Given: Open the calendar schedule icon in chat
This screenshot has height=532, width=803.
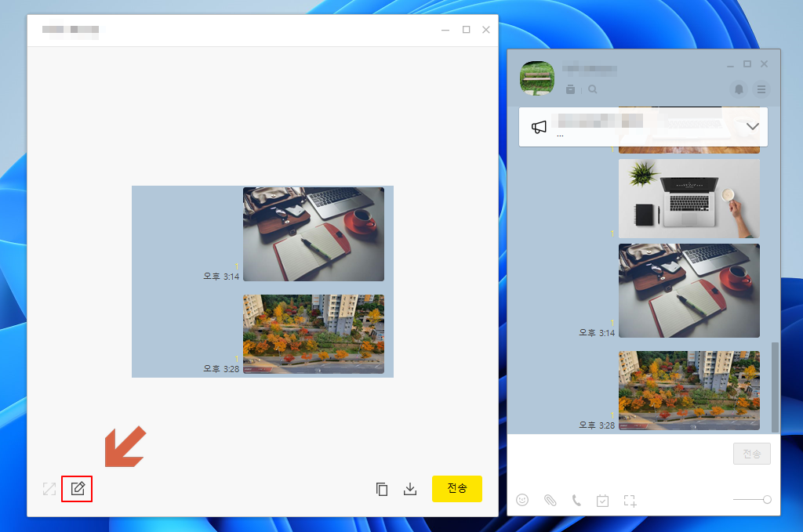Looking at the screenshot, I should 603,501.
